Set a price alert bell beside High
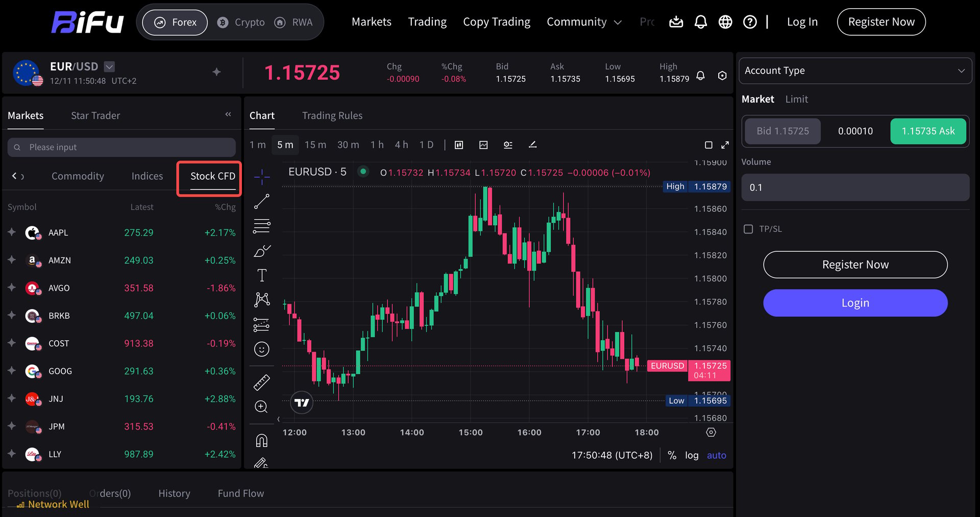The width and height of the screenshot is (980, 517). [701, 76]
